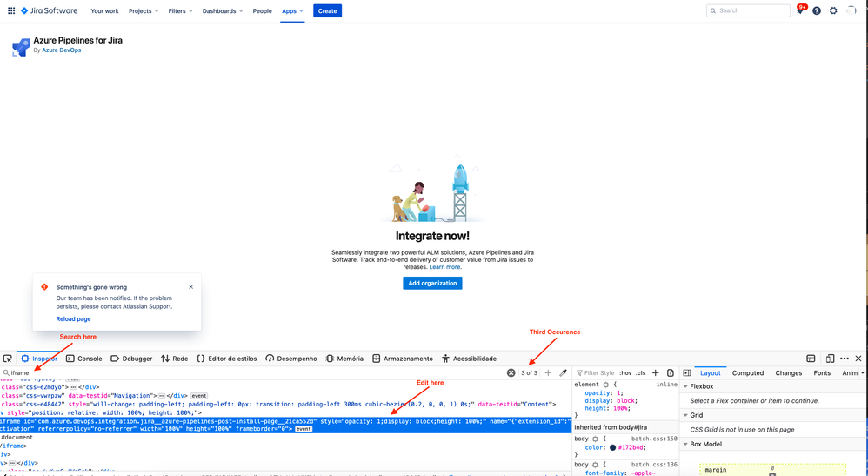Toggle the three-pane inspector sidebar
868x476 pixels.
tap(687, 373)
